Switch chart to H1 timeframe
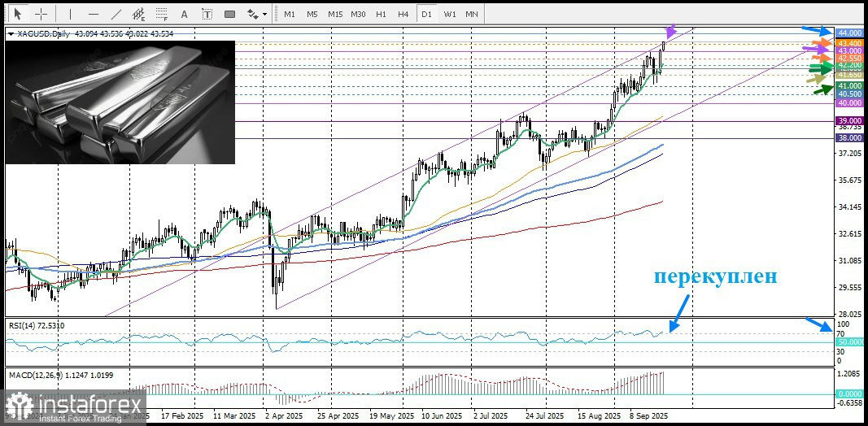 (x=381, y=15)
